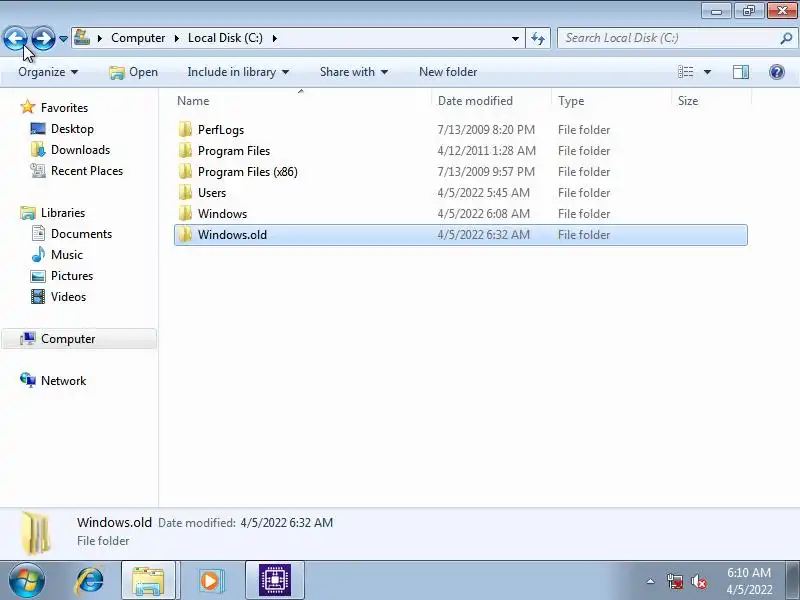Click the 4/5/2022 6:08 AM date cell
The width and height of the screenshot is (800, 600).
point(484,214)
